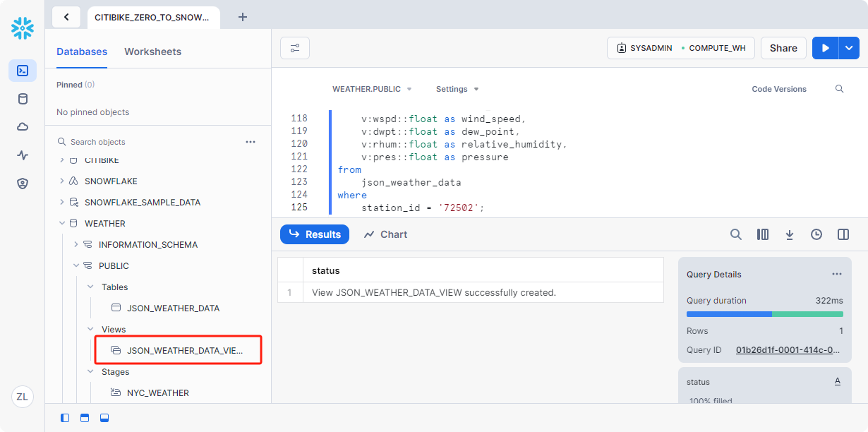Viewport: 868px width, 432px height.
Task: Expand the INFORMATION_SCHEMA schema node
Action: pos(77,245)
